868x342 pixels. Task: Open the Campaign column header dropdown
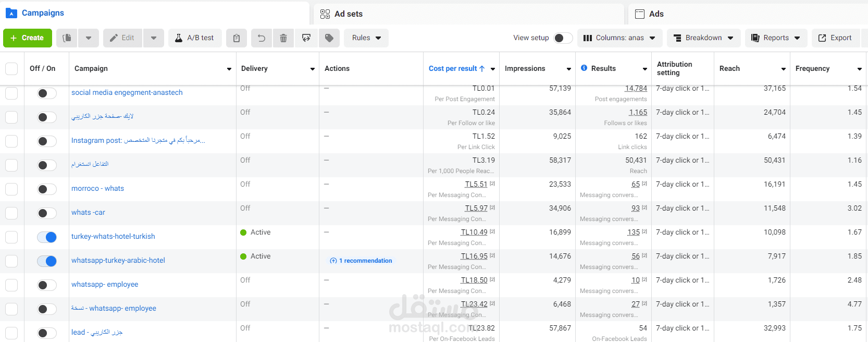pyautogui.click(x=229, y=69)
